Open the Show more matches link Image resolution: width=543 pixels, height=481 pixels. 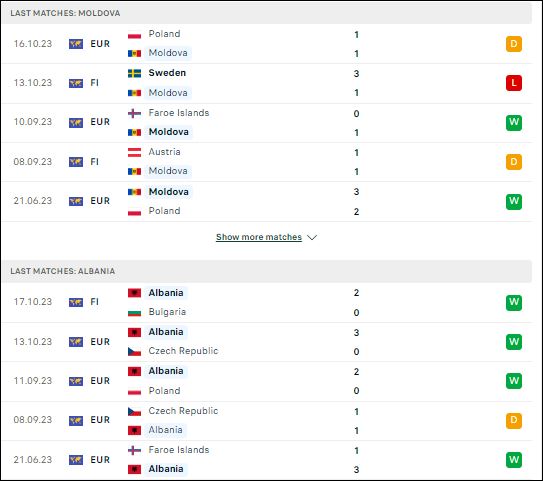pos(259,237)
